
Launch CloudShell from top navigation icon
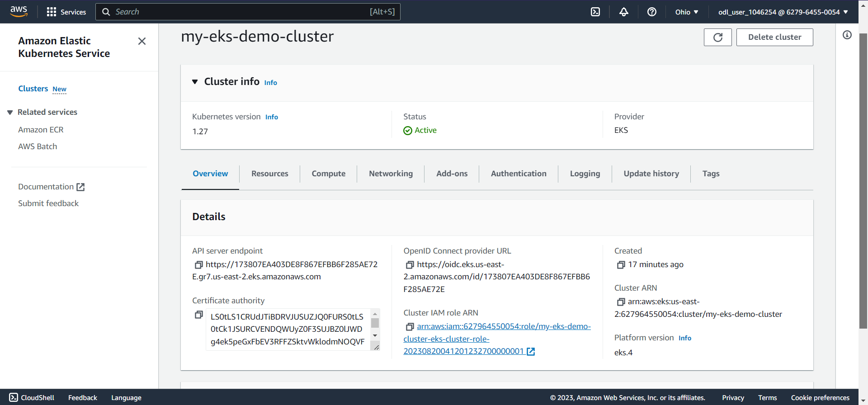tap(595, 12)
